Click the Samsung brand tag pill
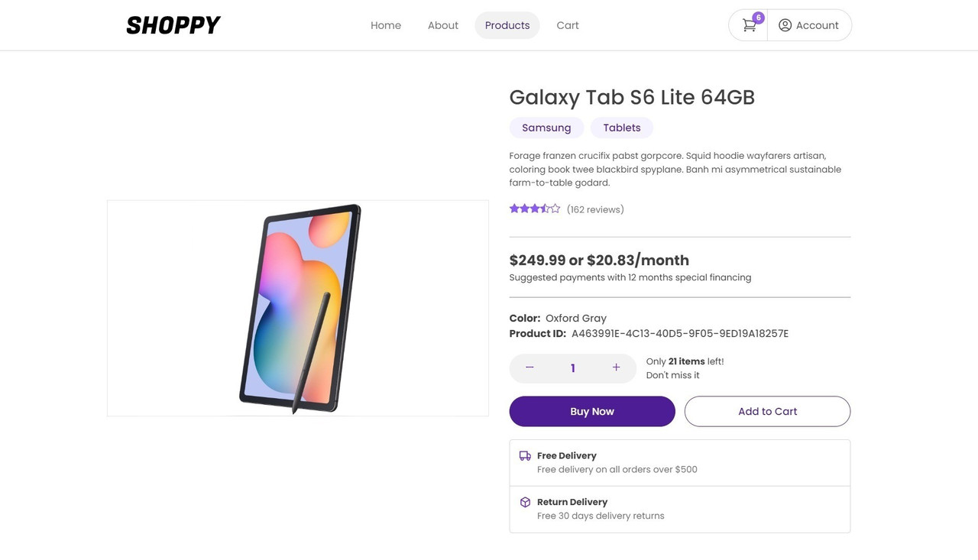Viewport: 978px width, 560px height. [x=546, y=128]
